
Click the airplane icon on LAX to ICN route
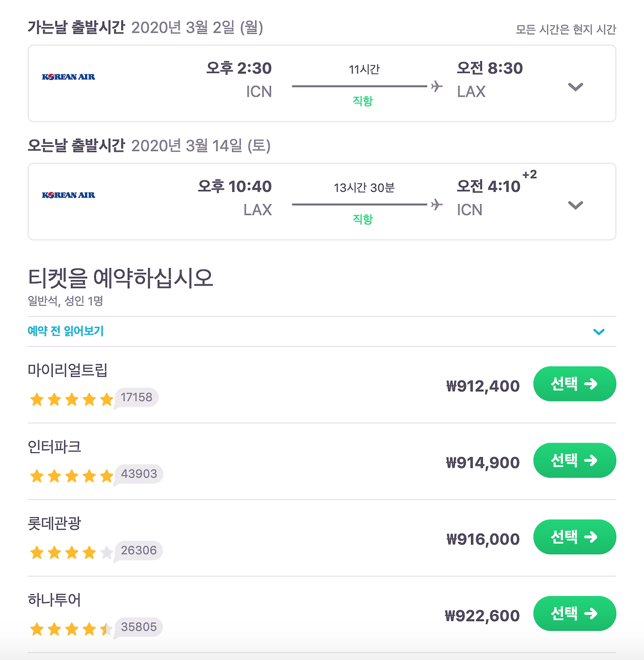(x=437, y=204)
